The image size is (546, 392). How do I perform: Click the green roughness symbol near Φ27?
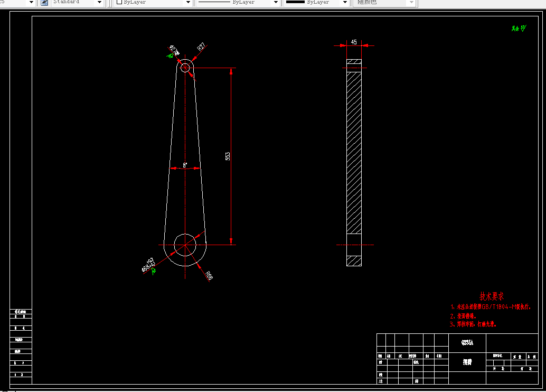[x=170, y=56]
